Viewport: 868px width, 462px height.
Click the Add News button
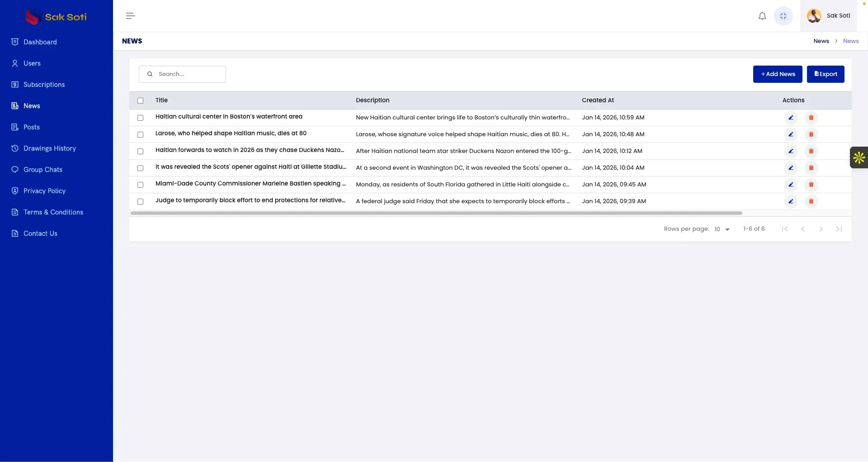(x=778, y=74)
